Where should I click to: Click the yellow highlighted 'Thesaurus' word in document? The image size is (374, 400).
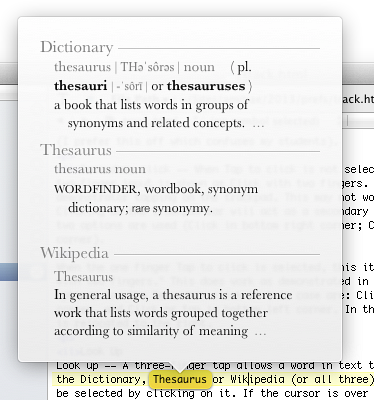coord(180,379)
